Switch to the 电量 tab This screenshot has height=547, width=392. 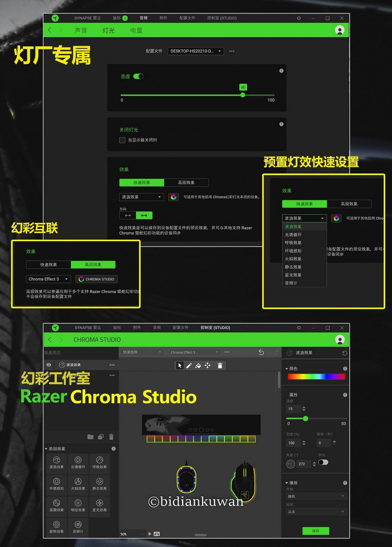tap(136, 30)
